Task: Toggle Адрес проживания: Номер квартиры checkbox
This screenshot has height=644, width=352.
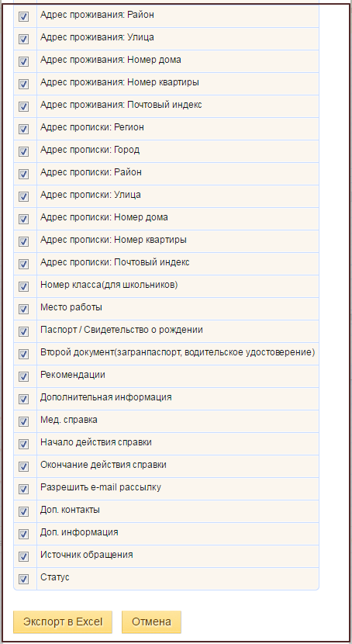Action: tap(24, 84)
